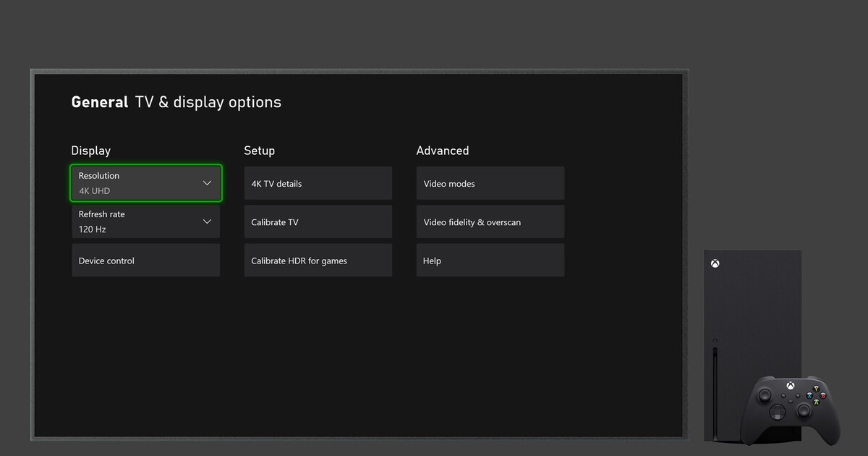
Task: Click the Setup column heading
Action: 260,151
